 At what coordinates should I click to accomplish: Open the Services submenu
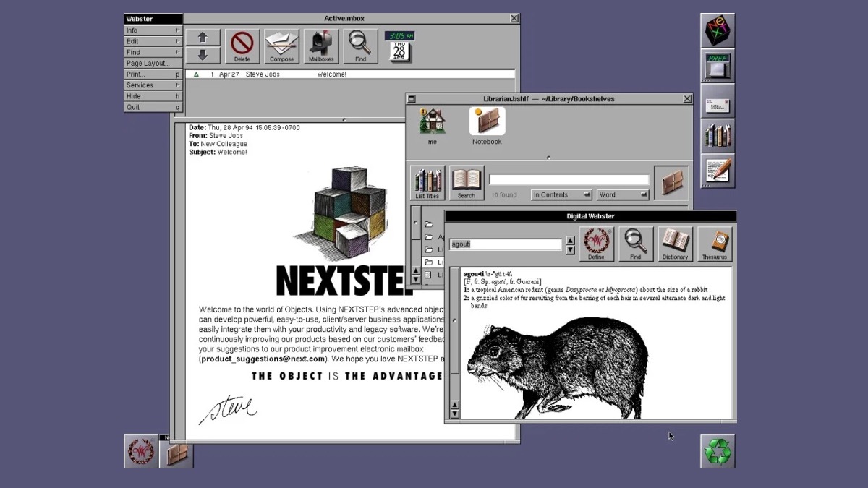(153, 85)
